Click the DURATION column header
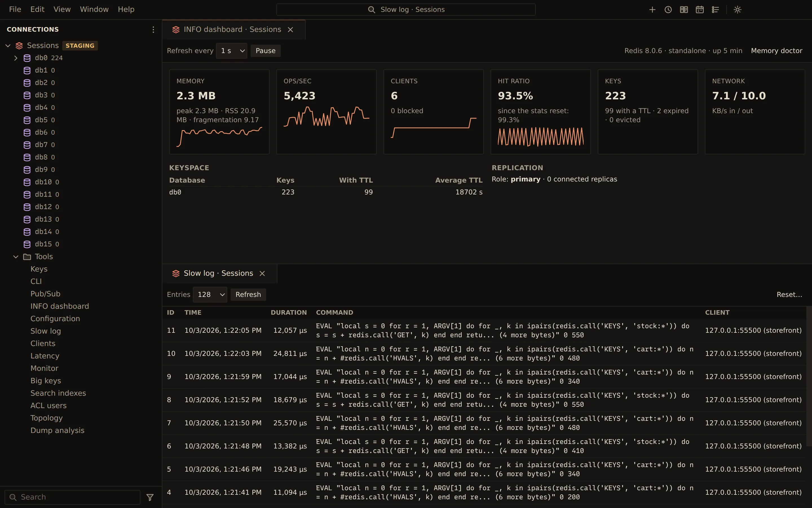The height and width of the screenshot is (508, 812). pyautogui.click(x=288, y=313)
